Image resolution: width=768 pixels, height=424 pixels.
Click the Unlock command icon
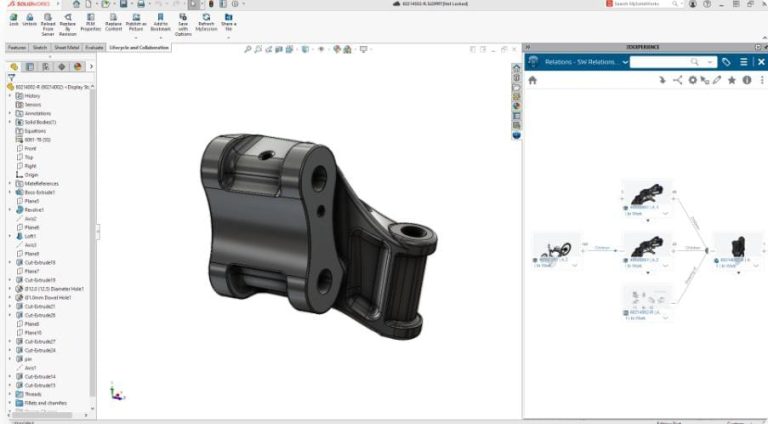[30, 17]
